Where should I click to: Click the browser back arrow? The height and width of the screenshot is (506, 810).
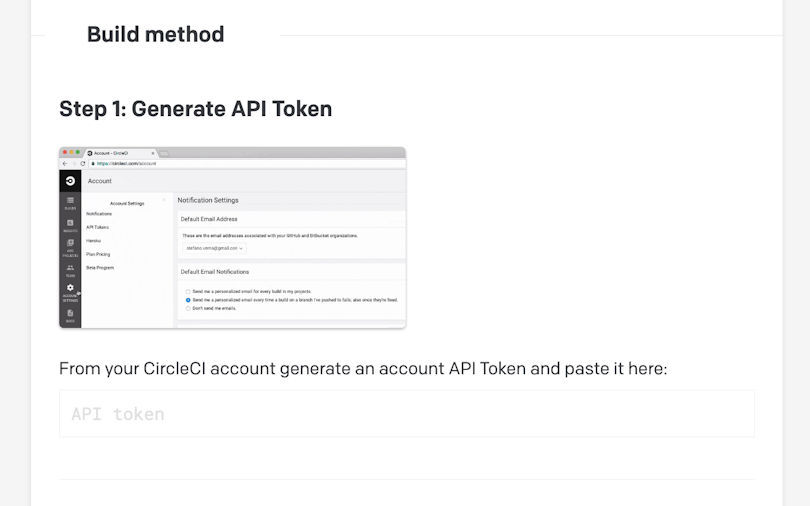65,163
